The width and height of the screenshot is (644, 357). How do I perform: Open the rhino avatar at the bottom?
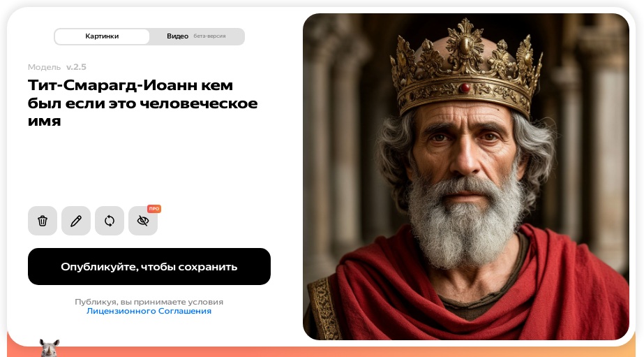tap(50, 348)
